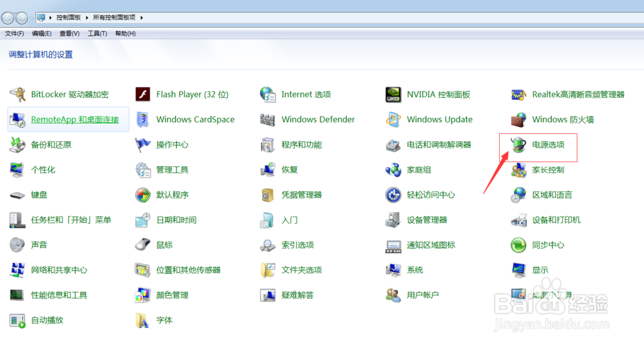
Task: Click the 同步中心 green icon
Action: coord(518,245)
